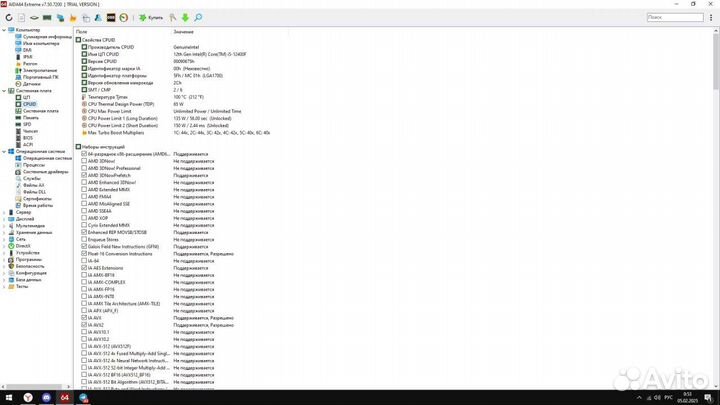Select the Датчики sensor item
This screenshot has height=405, width=720.
(x=32, y=84)
